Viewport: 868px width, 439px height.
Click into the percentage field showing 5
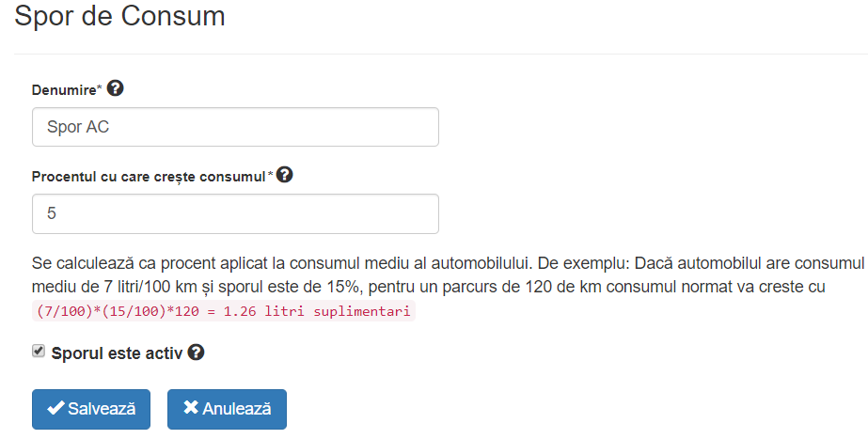[235, 213]
